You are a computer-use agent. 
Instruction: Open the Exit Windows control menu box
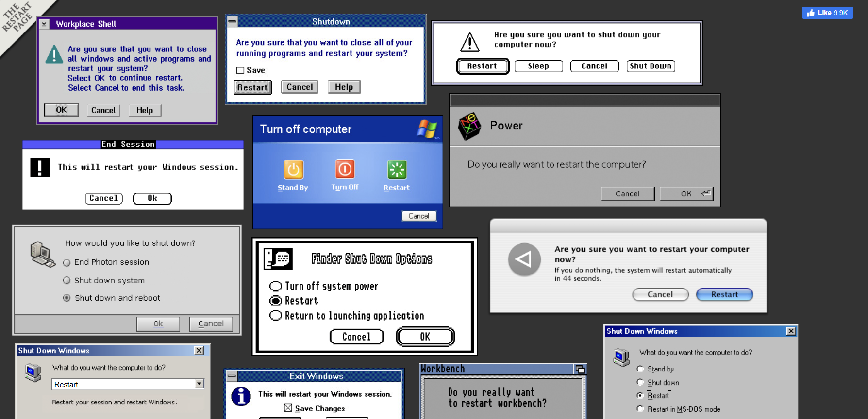(232, 376)
